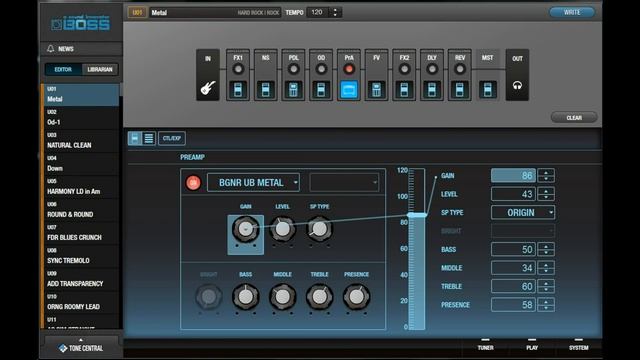Toggle the FX1 on/off indicator

[x=238, y=69]
